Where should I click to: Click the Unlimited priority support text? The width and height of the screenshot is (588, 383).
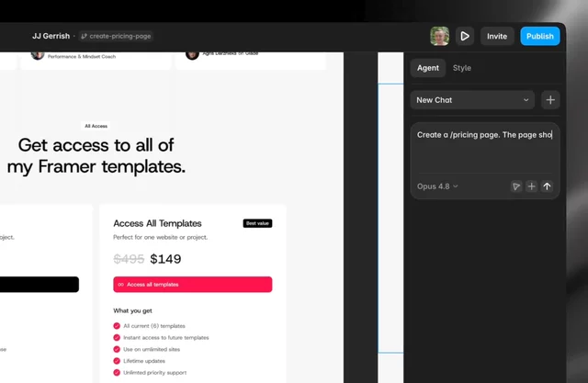point(155,373)
